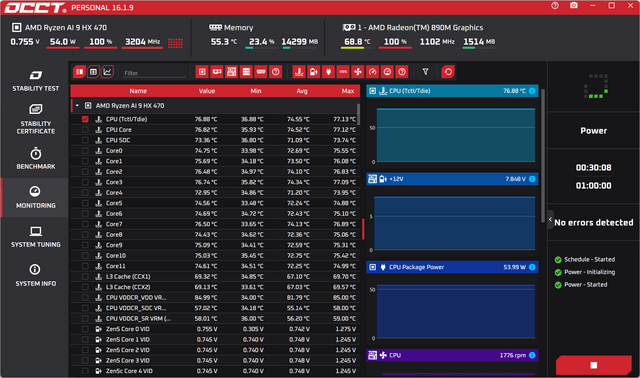The image size is (640, 378).
Task: Check the Zen5 Core 0 VID checkbox
Action: point(85,329)
